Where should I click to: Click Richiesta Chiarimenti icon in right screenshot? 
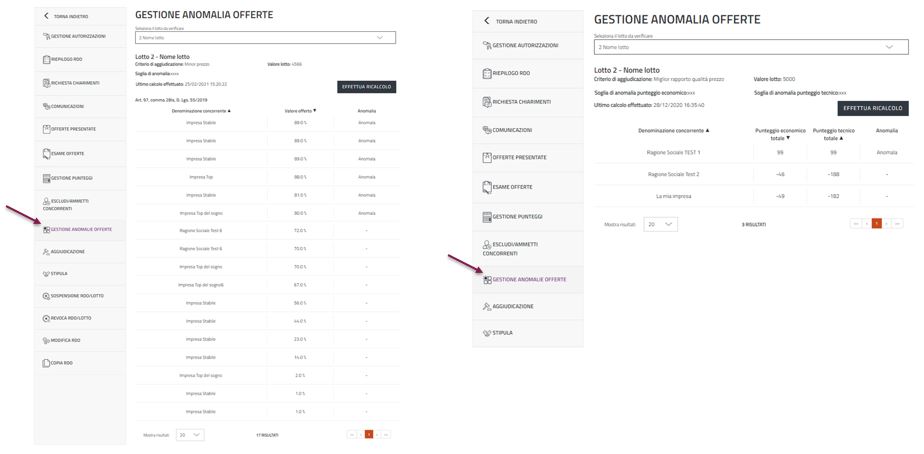pyautogui.click(x=487, y=101)
